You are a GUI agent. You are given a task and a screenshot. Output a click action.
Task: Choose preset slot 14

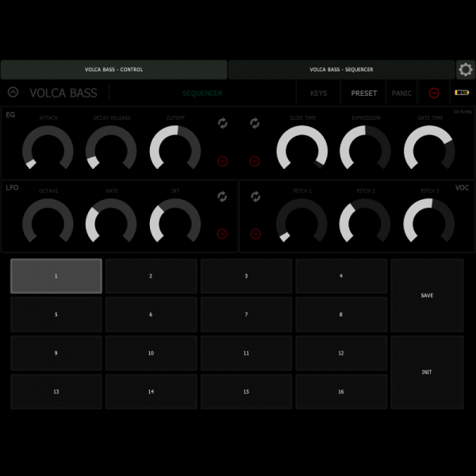pos(152,392)
